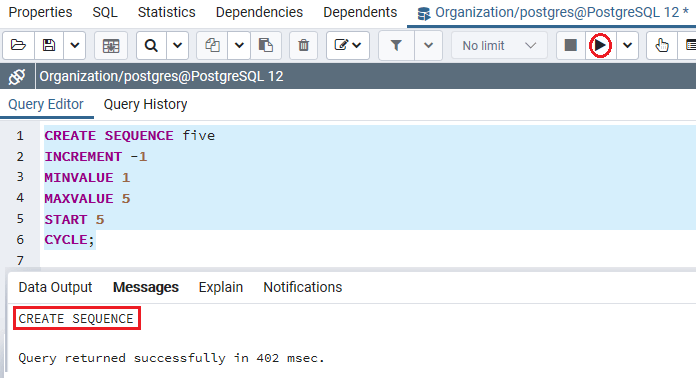The height and width of the screenshot is (378, 696).
Task: Expand filter options dropdown arrow
Action: point(428,45)
